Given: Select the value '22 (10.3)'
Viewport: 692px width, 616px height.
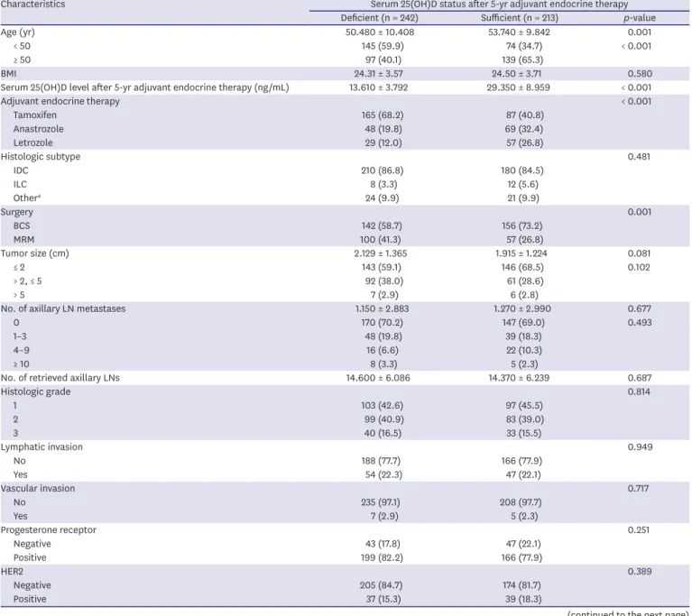Looking at the screenshot, I should pos(524,350).
